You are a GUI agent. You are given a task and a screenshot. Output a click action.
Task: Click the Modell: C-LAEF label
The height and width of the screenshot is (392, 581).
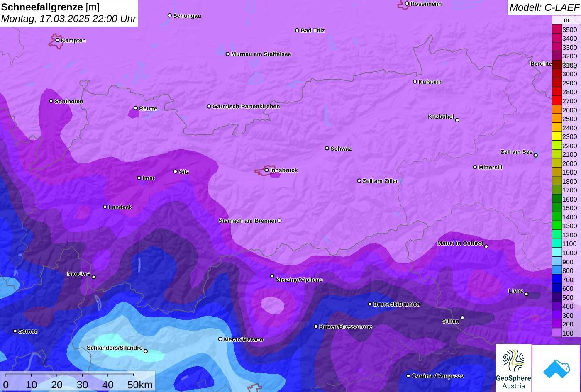pyautogui.click(x=544, y=7)
